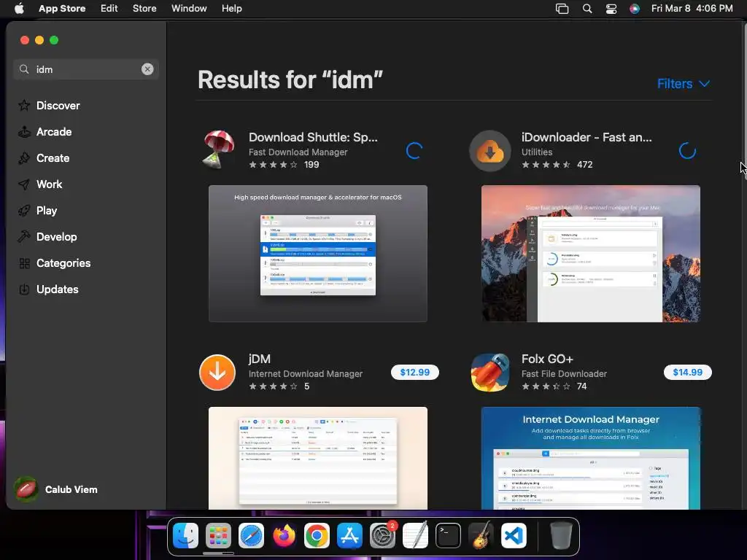The height and width of the screenshot is (560, 747).
Task: Launch Safari from the Dock
Action: pos(251,536)
